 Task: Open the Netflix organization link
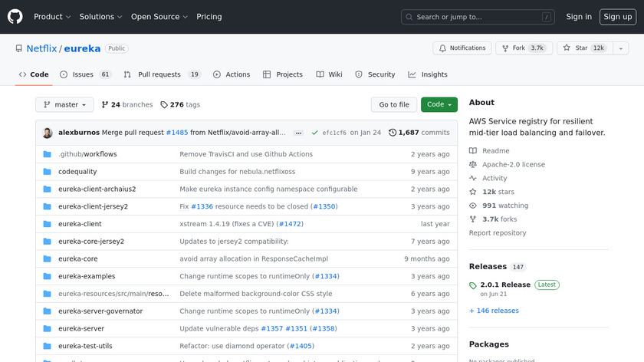click(41, 48)
